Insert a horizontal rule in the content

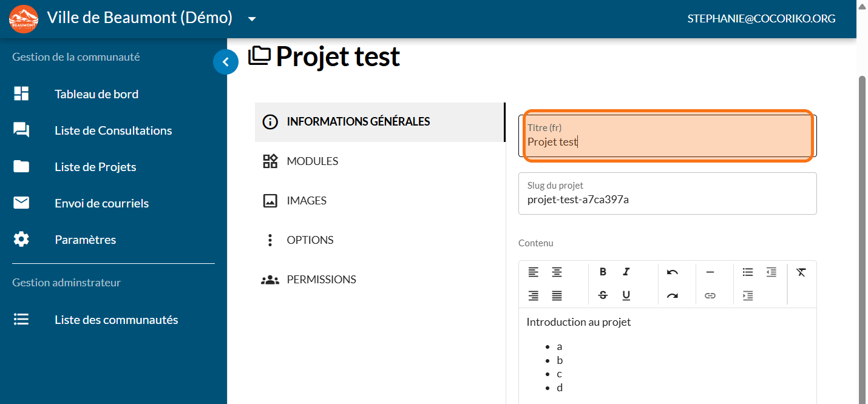point(710,272)
